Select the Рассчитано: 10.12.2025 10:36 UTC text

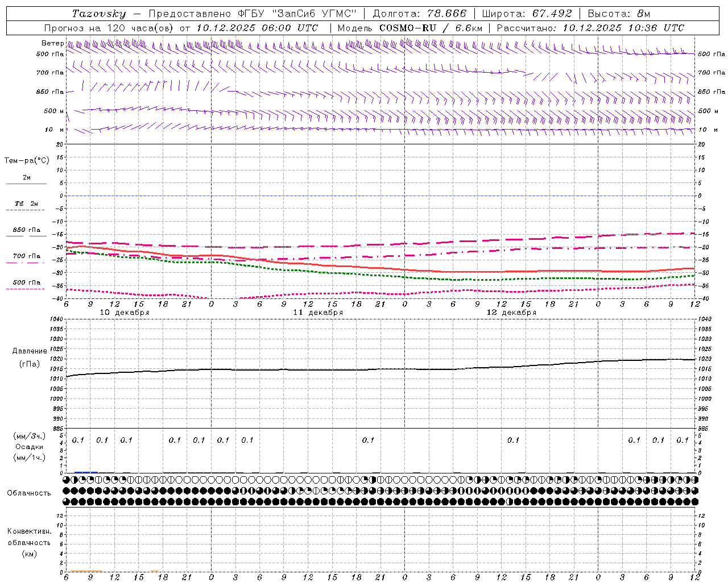tap(590, 28)
